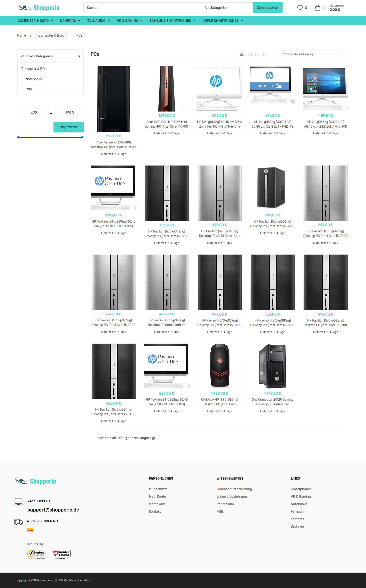Open the shopping bag cart icon
This screenshot has width=366, height=588.
pos(317,8)
